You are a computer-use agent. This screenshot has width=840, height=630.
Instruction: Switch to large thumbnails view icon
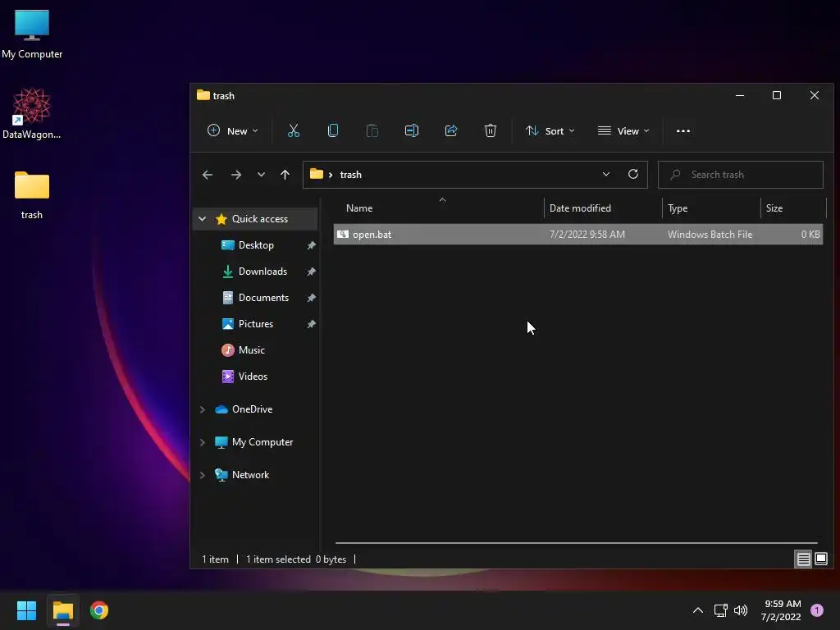coord(820,559)
